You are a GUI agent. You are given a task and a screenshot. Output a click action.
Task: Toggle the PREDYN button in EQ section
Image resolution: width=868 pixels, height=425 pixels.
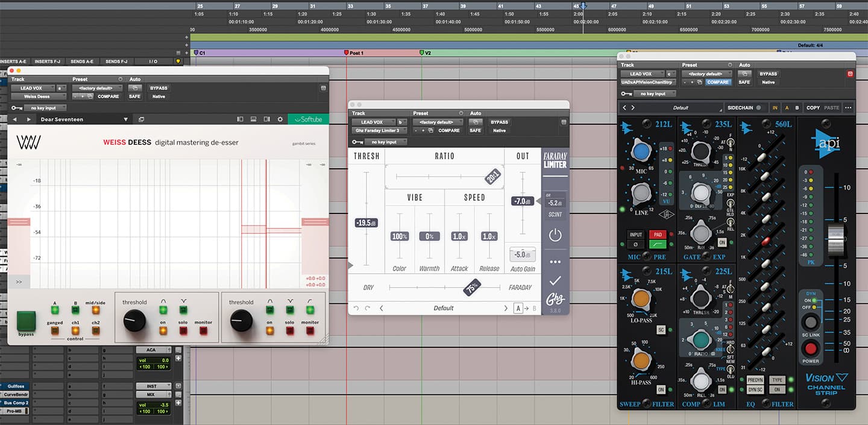tap(755, 380)
